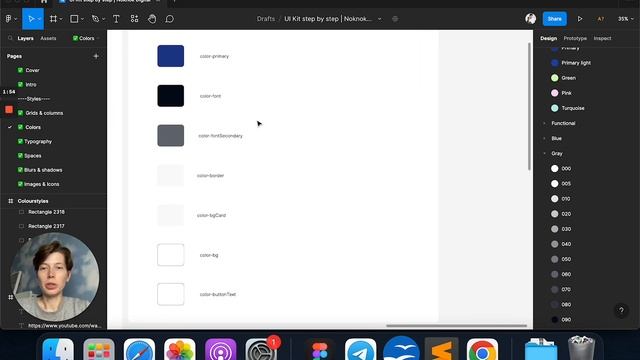The image size is (640, 360).
Task: Expand the Blue color styles group
Action: (x=544, y=138)
